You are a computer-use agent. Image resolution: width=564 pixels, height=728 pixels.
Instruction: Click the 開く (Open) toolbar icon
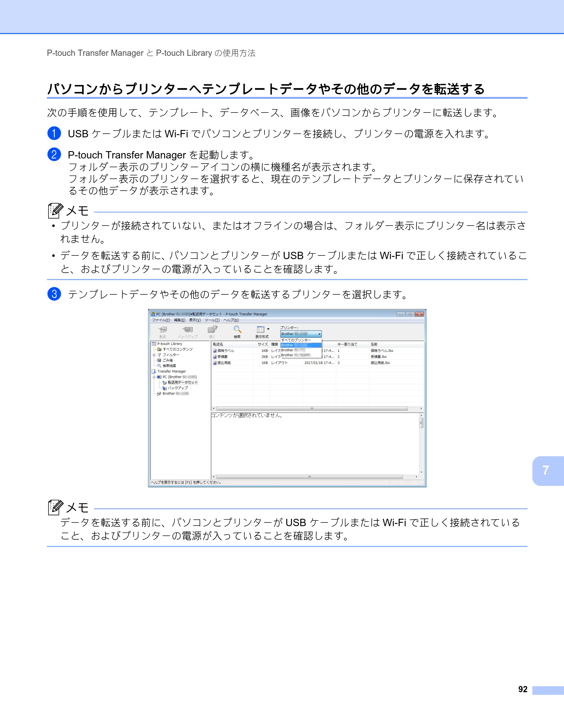pos(212,329)
